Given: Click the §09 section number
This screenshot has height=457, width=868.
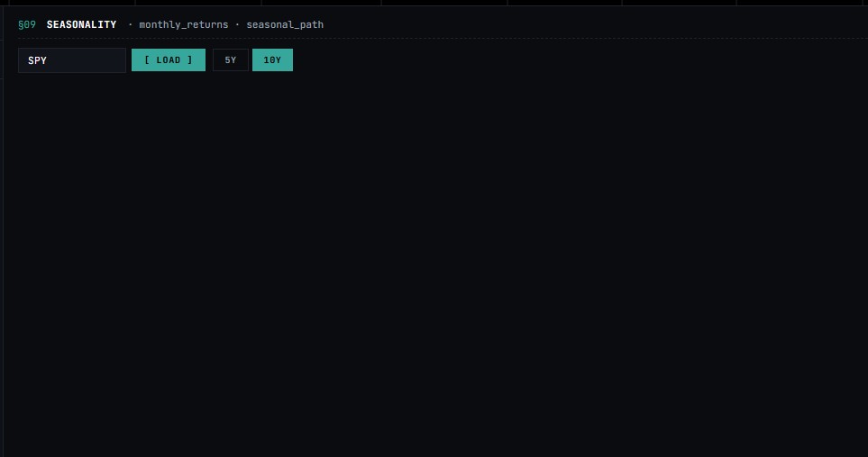Looking at the screenshot, I should coord(27,24).
